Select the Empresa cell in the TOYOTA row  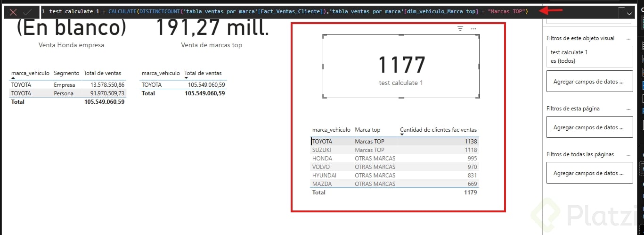click(x=65, y=85)
